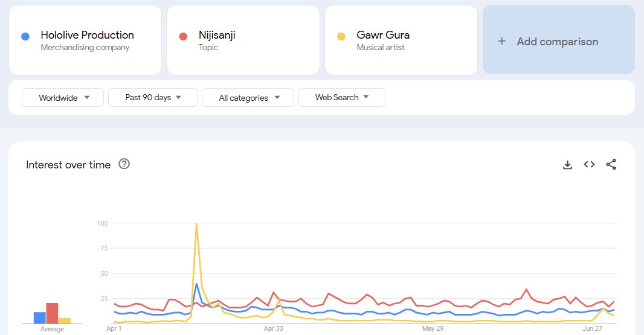The height and width of the screenshot is (335, 644).
Task: Open the Past 90 days time range dropdown
Action: click(x=153, y=98)
